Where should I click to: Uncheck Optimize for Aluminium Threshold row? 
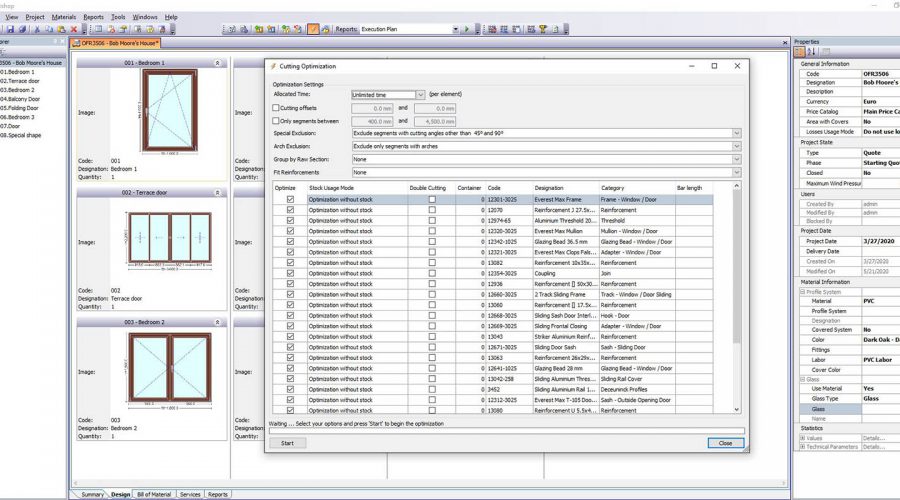[290, 221]
